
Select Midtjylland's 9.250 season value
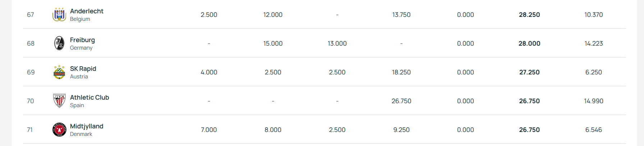click(401, 130)
